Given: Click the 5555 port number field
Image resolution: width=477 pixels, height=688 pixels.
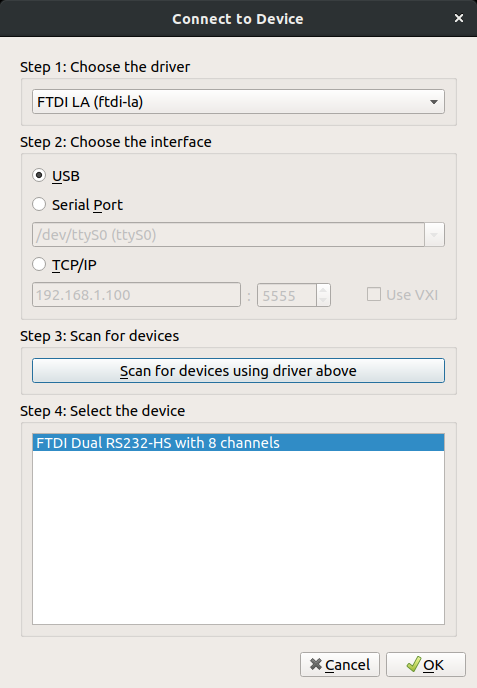Looking at the screenshot, I should point(287,295).
